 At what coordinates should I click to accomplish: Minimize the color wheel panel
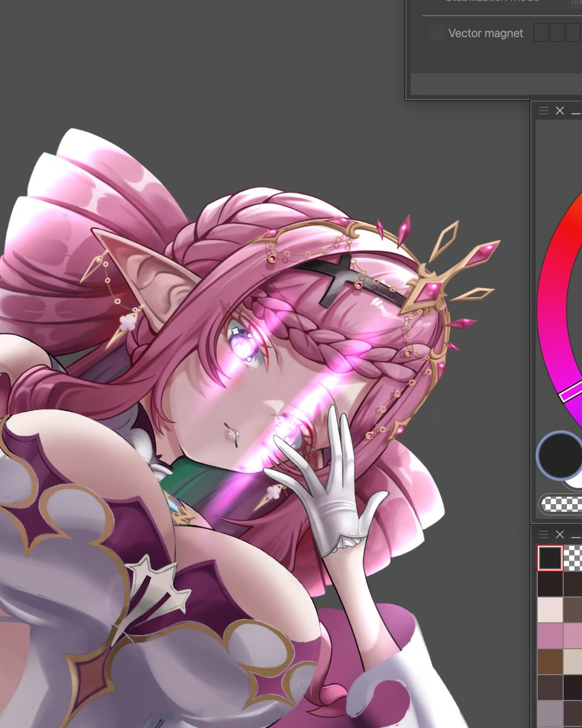tap(577, 113)
